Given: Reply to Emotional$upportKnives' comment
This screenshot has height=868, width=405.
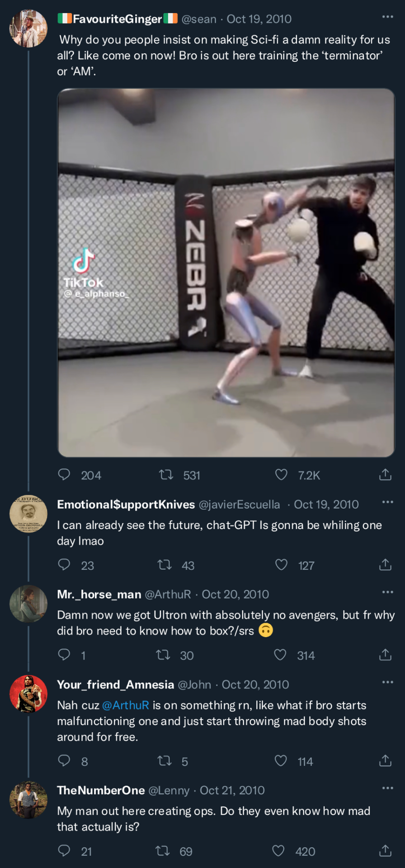Looking at the screenshot, I should click(x=64, y=565).
